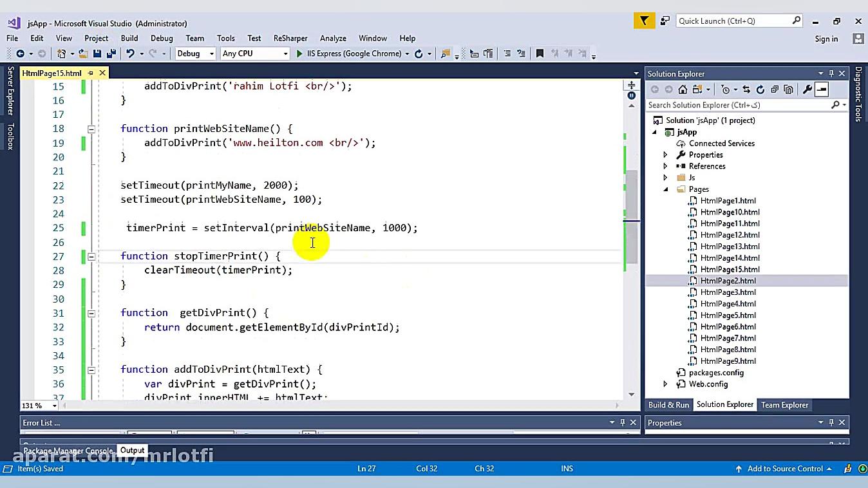The image size is (868, 488).
Task: Undo the last edit
Action: pyautogui.click(x=130, y=54)
